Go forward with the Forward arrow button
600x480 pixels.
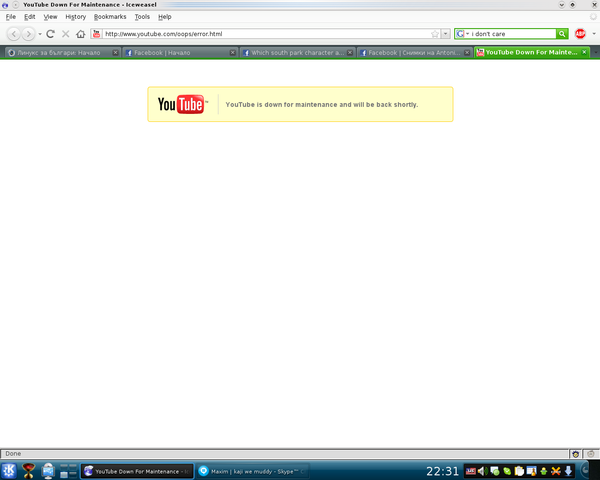[x=28, y=34]
